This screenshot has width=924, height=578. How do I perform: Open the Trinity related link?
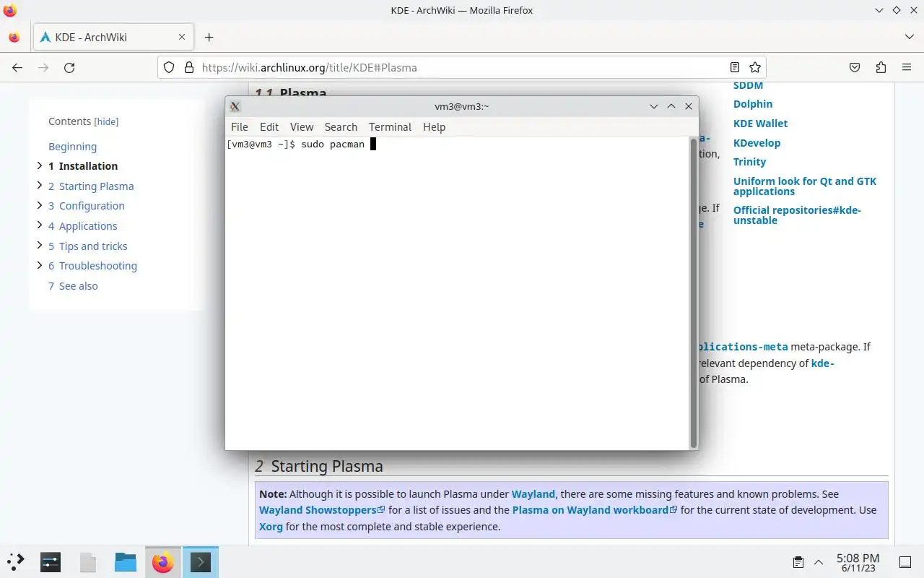[x=749, y=162]
